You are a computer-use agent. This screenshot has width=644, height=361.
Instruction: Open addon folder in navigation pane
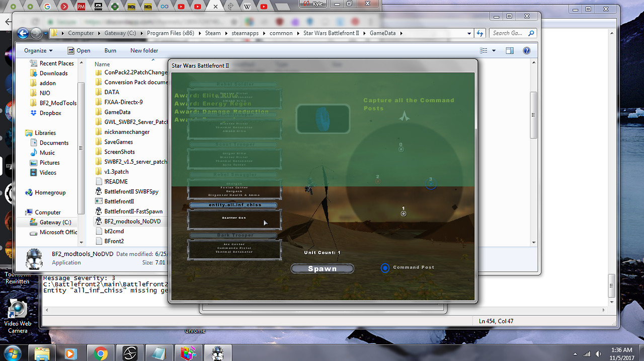coord(43,83)
